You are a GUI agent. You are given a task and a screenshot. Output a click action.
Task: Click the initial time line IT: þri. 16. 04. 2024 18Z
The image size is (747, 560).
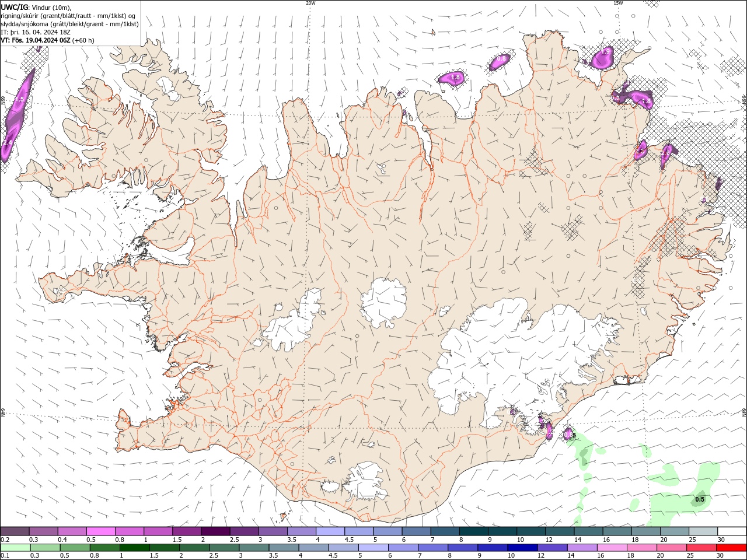36,32
